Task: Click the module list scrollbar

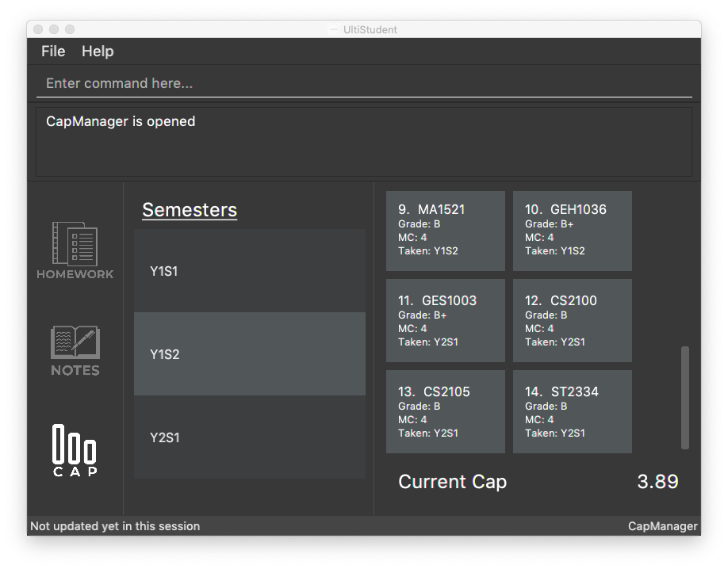Action: 685,398
